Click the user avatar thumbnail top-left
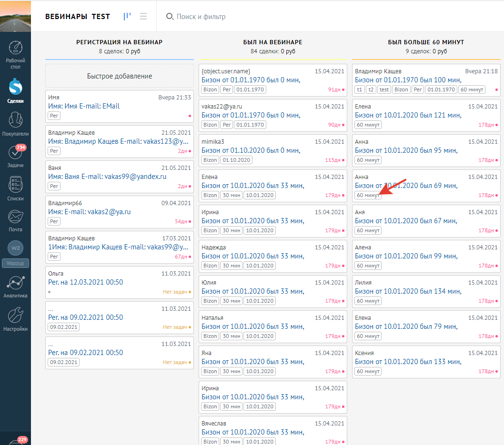The image size is (504, 445). click(x=15, y=16)
